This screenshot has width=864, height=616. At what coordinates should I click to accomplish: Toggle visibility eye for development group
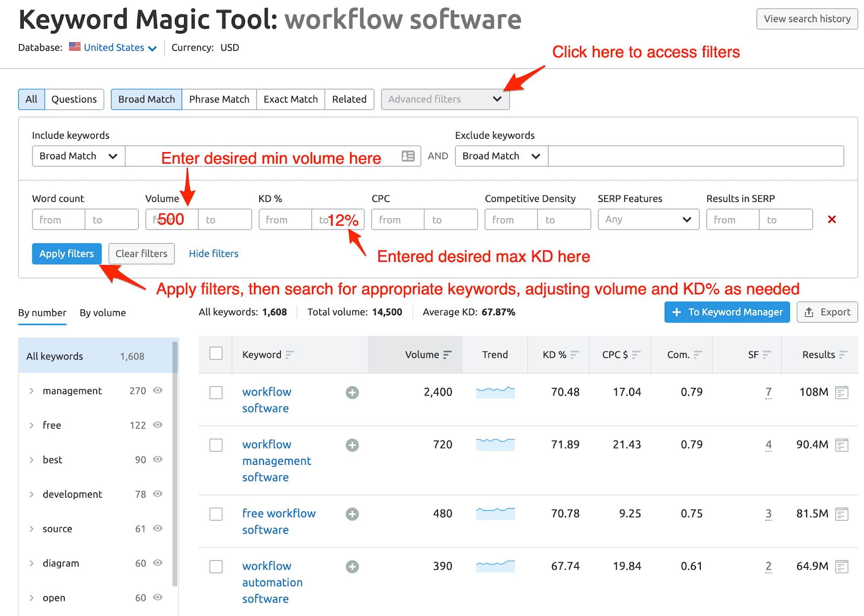[158, 494]
